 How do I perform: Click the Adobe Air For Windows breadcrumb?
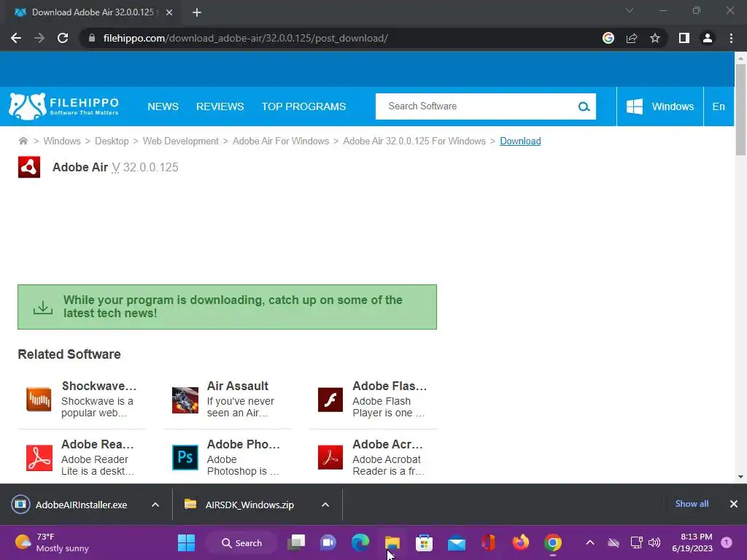pos(281,141)
